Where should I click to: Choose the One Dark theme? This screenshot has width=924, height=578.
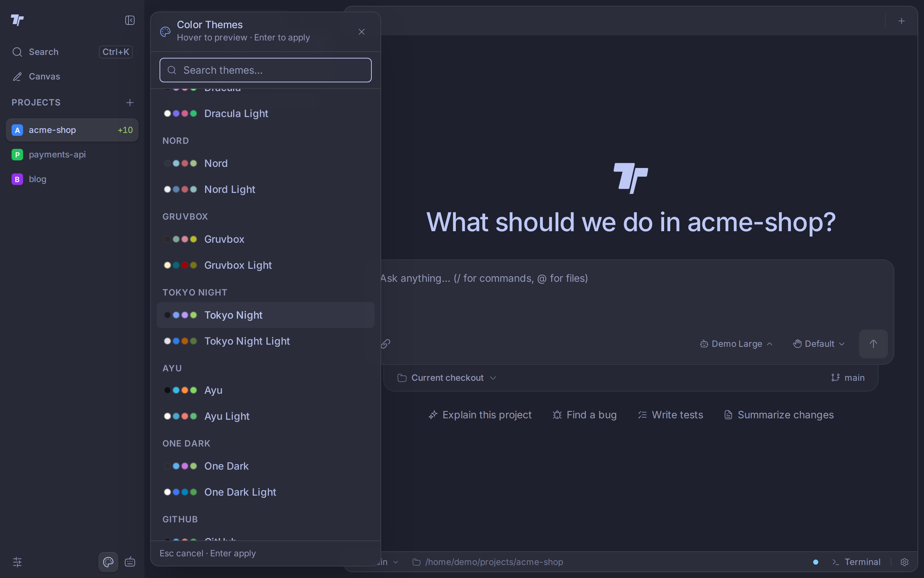(x=265, y=466)
